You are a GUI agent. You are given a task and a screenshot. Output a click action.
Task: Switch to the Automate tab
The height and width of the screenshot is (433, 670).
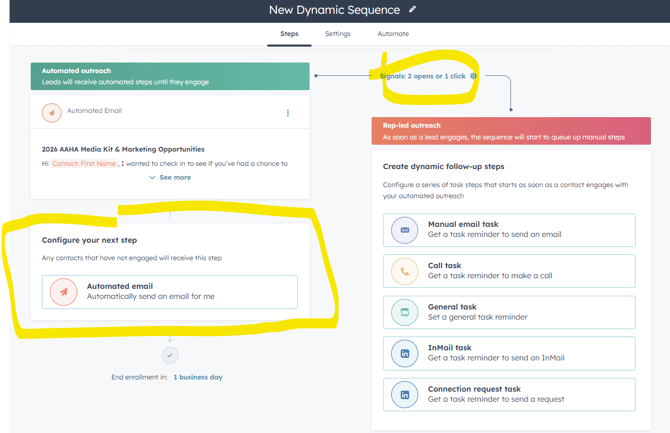point(392,34)
